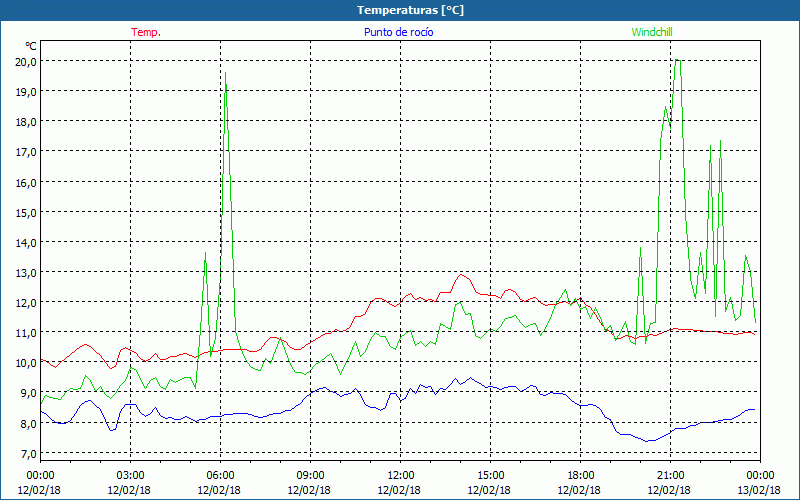The width and height of the screenshot is (800, 500).
Task: Click the 21:00 time axis label
Action: click(x=670, y=476)
